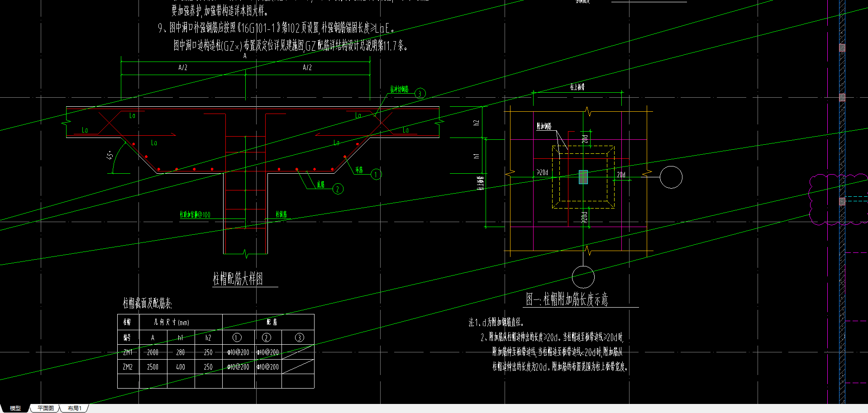This screenshot has height=413, width=868.
Task: Select the La label below 45° slope
Action: [x=154, y=143]
